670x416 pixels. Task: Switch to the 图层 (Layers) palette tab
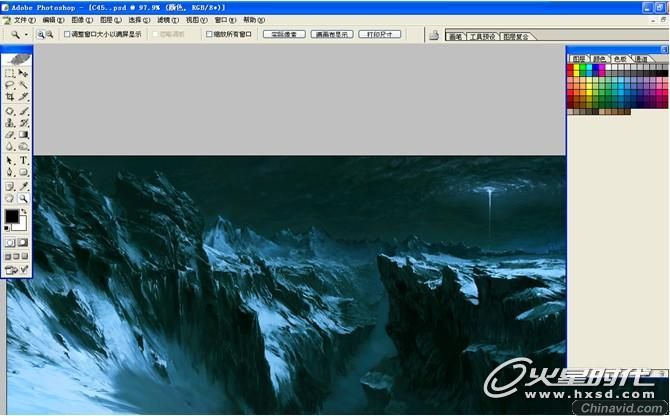(x=579, y=59)
